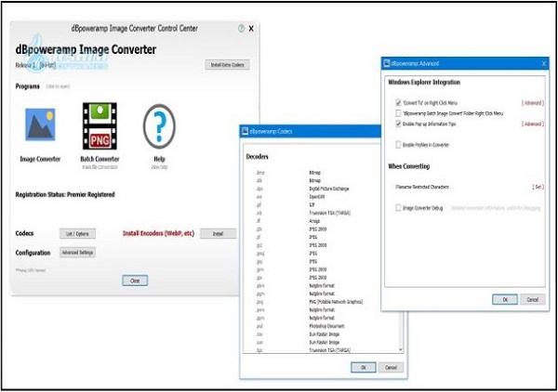Viewport: 558px width, 392px height.
Task: Select the Digital Picture Exchange decoder row
Action: (303, 189)
